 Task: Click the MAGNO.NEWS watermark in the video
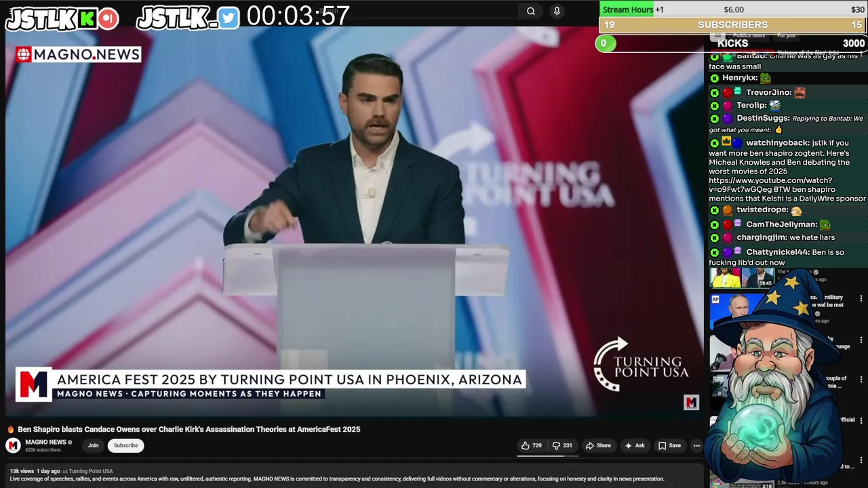[x=78, y=54]
